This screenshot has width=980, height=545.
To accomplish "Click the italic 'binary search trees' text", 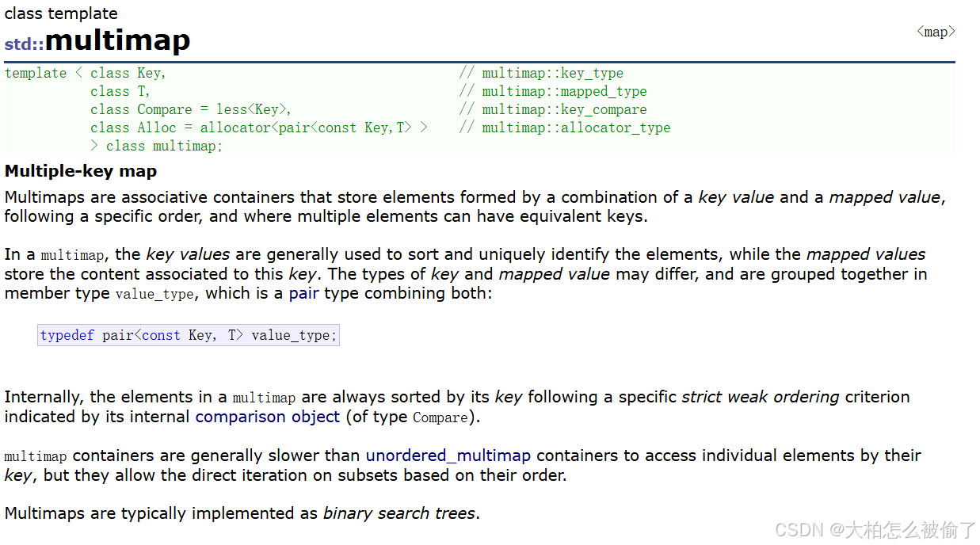I will click(x=399, y=513).
